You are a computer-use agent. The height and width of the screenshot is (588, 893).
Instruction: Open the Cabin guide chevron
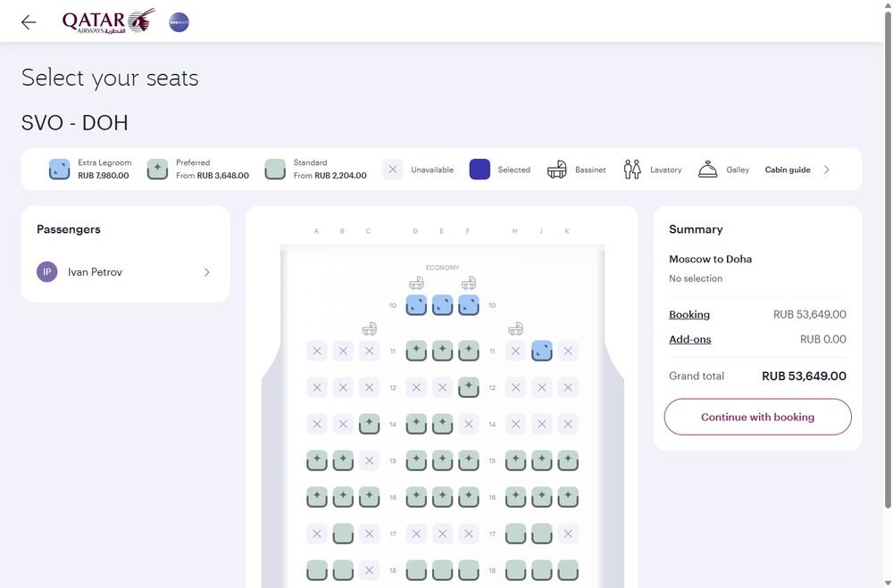(x=826, y=170)
